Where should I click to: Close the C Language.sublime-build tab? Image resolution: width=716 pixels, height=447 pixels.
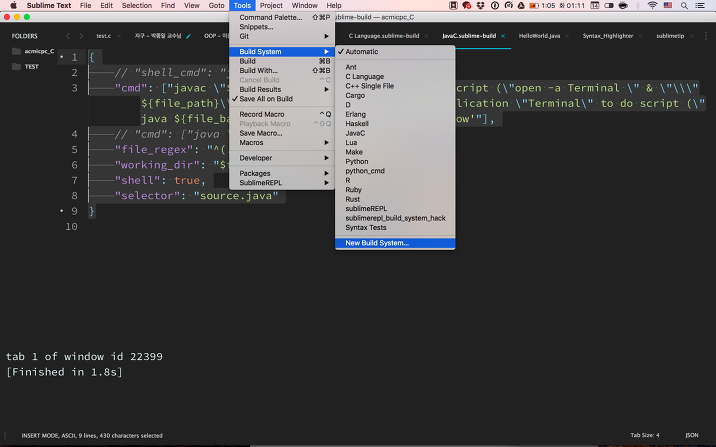point(426,36)
